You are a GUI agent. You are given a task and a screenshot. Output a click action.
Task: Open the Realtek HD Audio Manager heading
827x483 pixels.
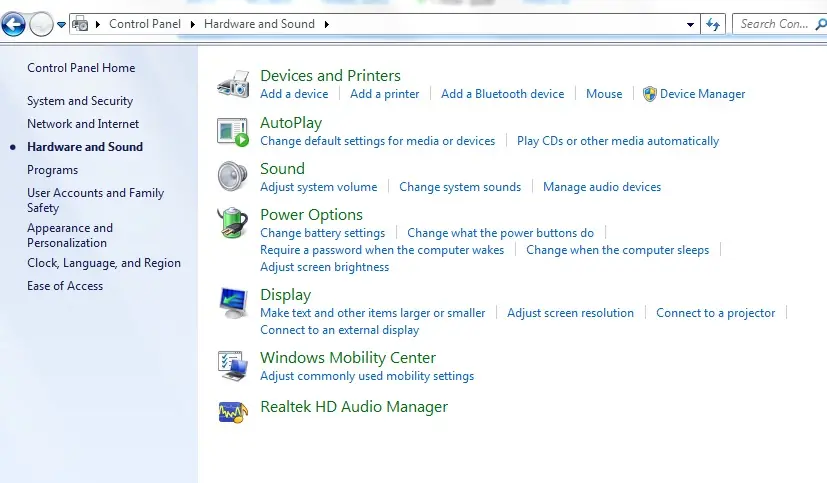pos(354,407)
